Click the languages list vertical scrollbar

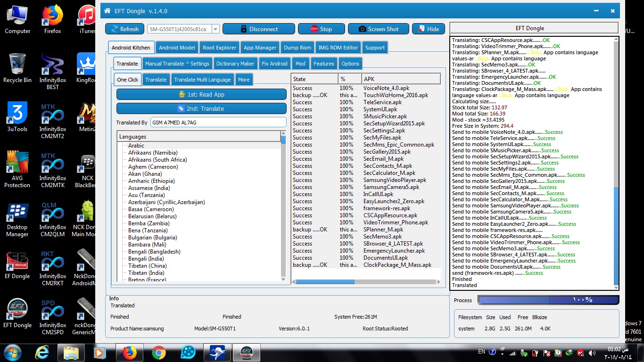(283, 207)
